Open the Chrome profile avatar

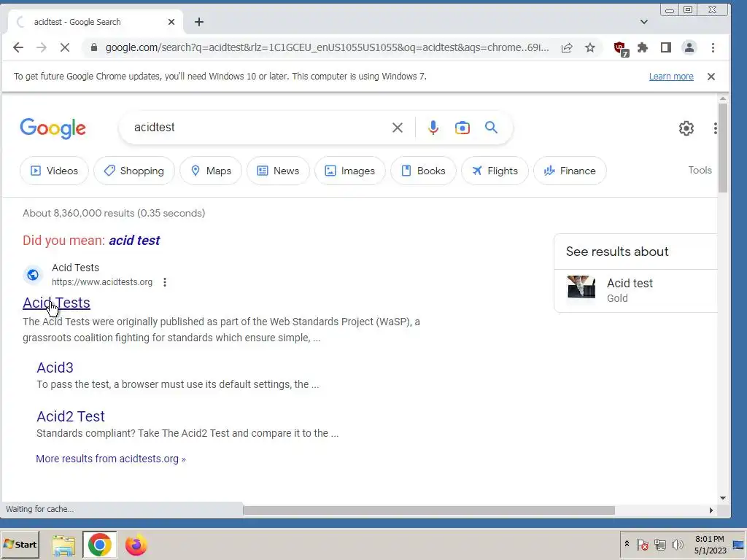tap(689, 47)
